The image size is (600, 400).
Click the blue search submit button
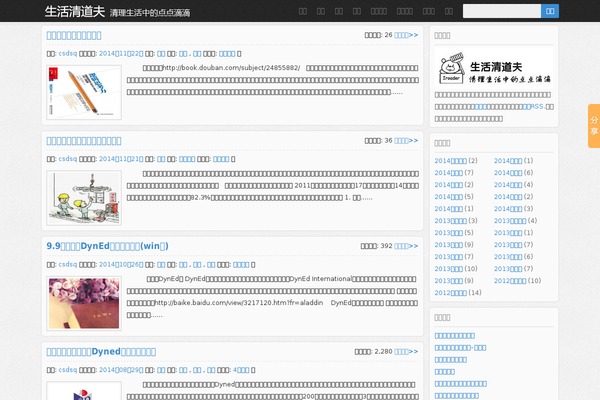point(550,11)
